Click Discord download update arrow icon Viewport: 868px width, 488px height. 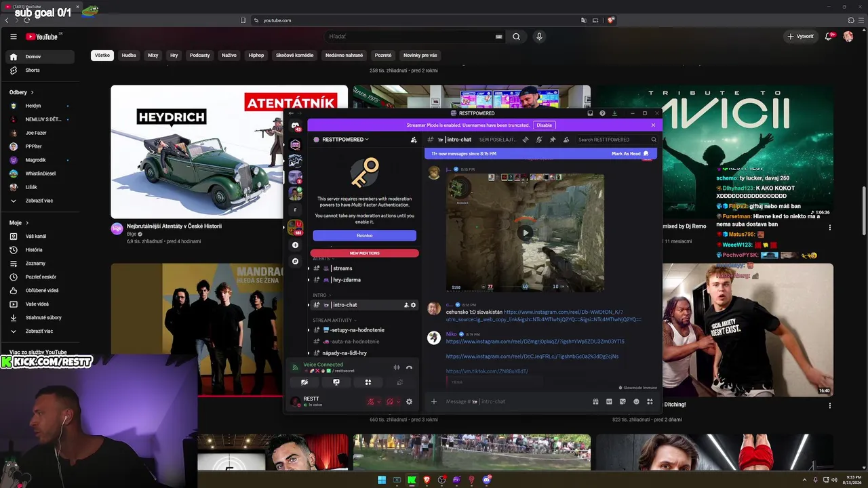point(614,113)
